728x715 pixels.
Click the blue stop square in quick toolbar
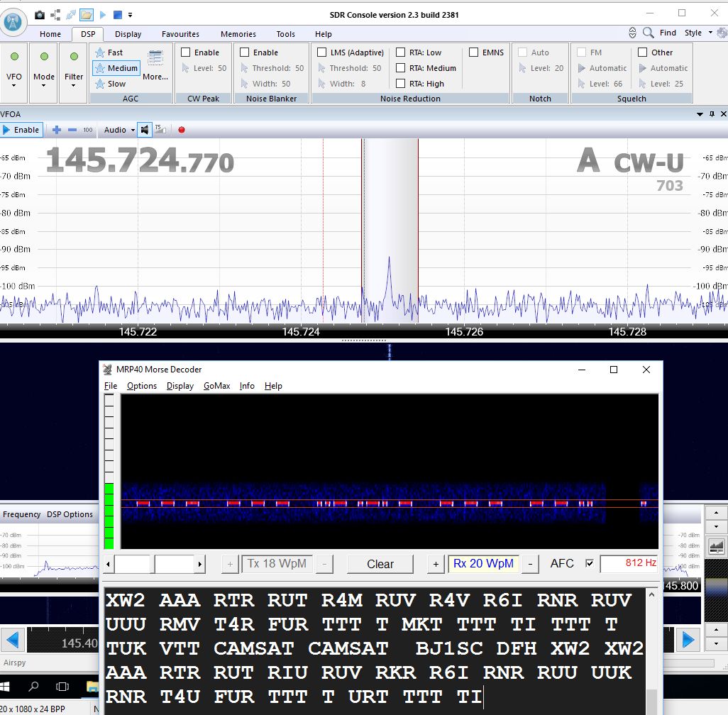[118, 15]
